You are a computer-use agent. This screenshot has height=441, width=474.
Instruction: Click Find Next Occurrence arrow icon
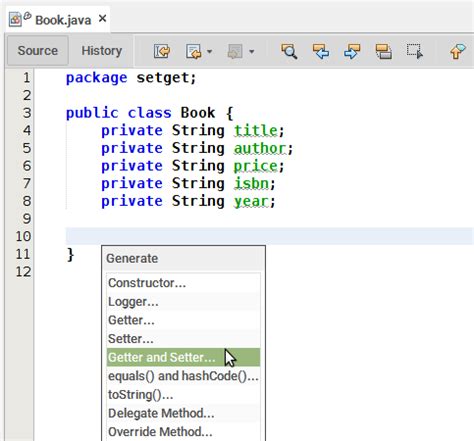point(352,52)
